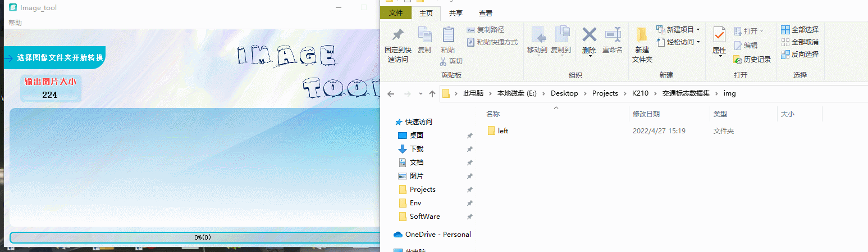Click the Copy icon in ribbon
This screenshot has height=252, width=868.
coord(424,35)
